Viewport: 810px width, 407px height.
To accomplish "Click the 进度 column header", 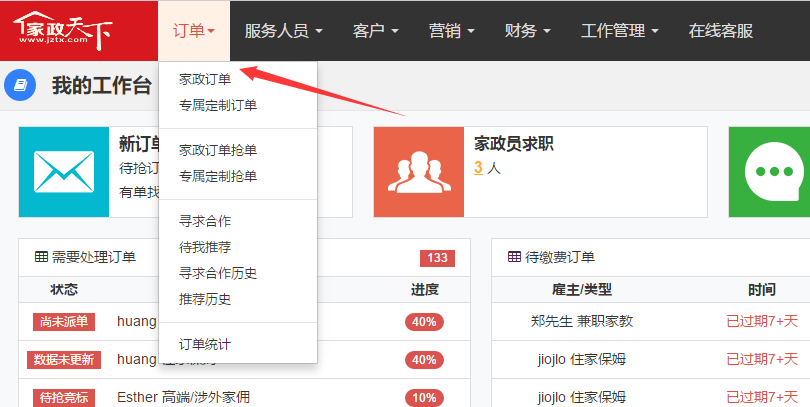I will pos(425,290).
